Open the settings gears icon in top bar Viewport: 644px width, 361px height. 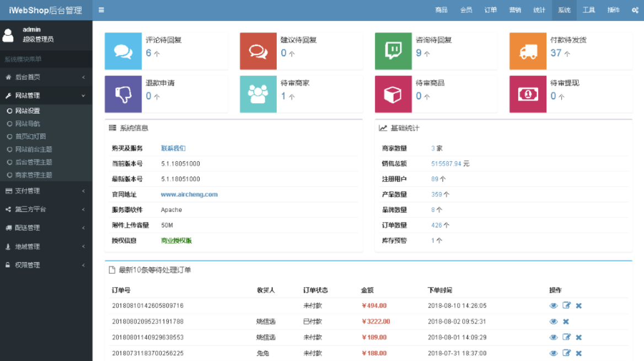point(635,10)
